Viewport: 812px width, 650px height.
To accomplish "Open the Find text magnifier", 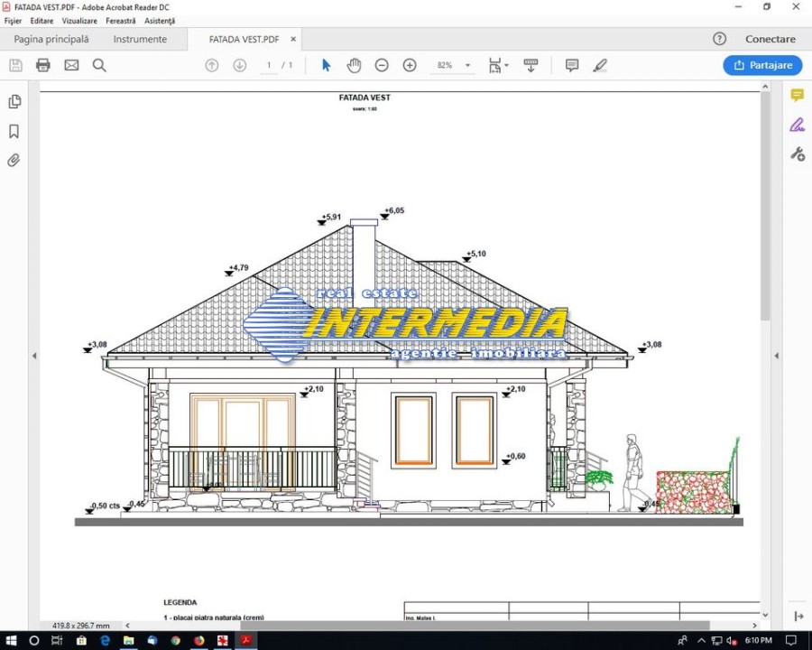I will (99, 65).
